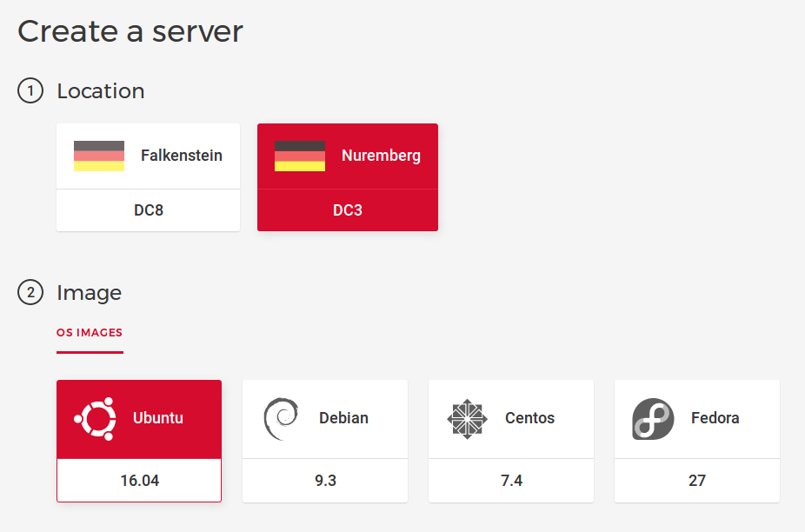
Task: Open Debian 9.3 version selector
Action: click(325, 480)
